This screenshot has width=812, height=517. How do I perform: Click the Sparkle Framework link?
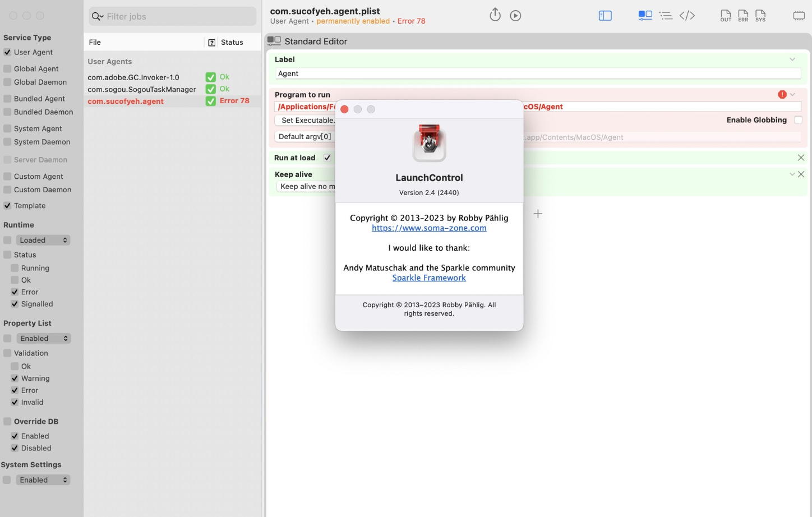click(x=429, y=278)
